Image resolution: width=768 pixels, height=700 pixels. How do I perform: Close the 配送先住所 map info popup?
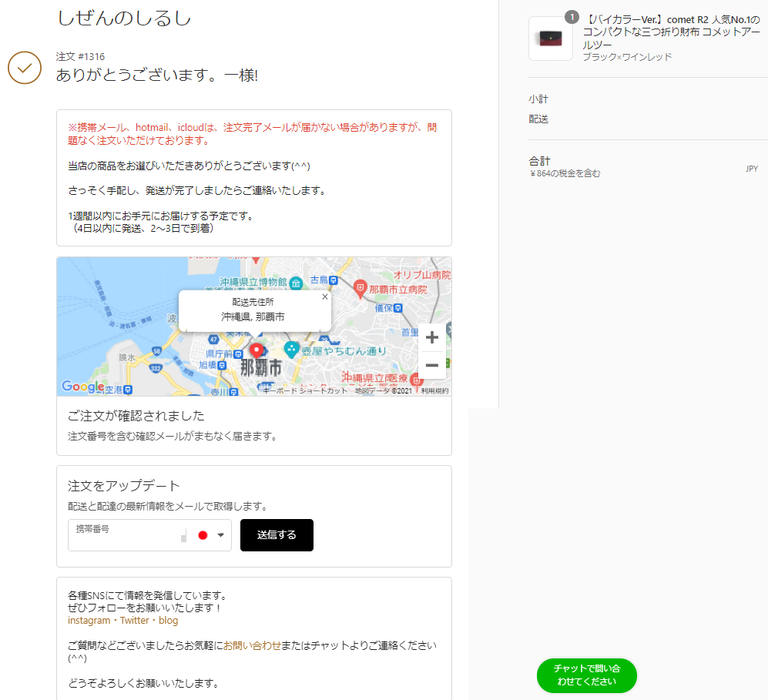pos(324,296)
